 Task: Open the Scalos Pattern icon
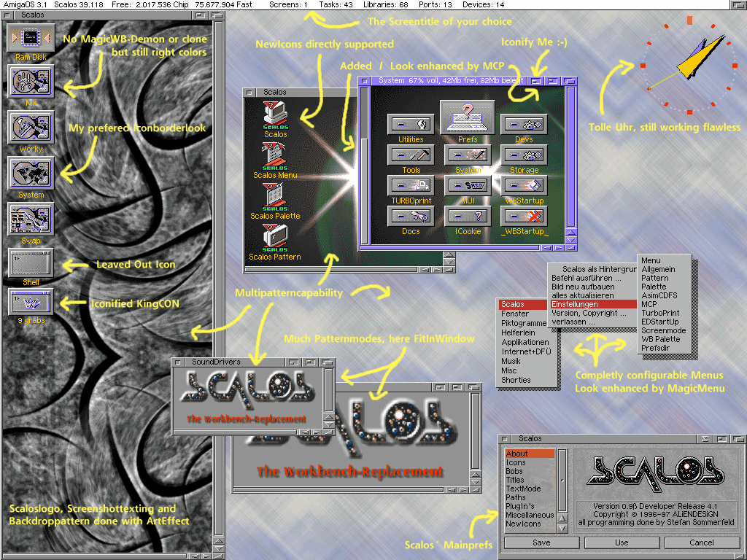[275, 238]
